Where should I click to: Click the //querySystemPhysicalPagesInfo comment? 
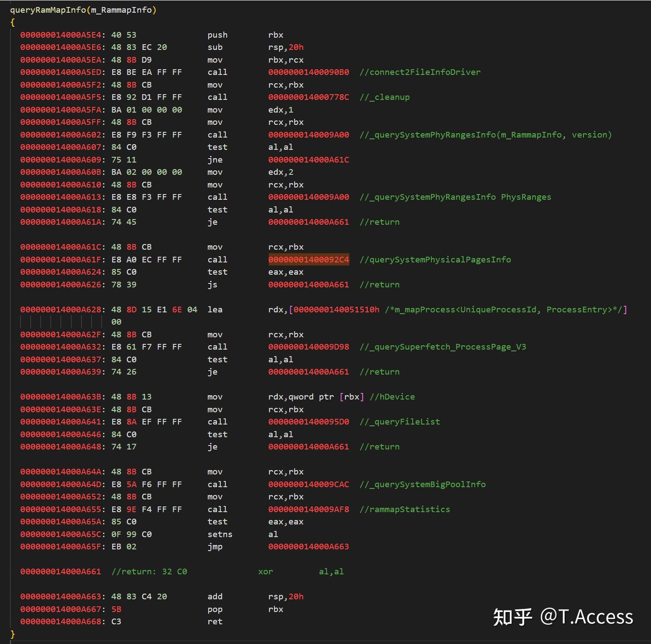pos(435,259)
